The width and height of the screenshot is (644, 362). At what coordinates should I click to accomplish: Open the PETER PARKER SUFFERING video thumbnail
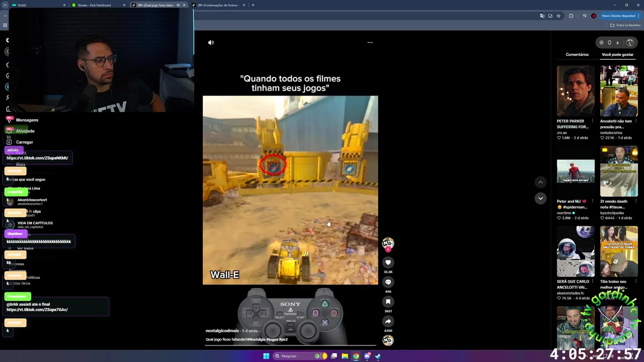click(x=576, y=91)
